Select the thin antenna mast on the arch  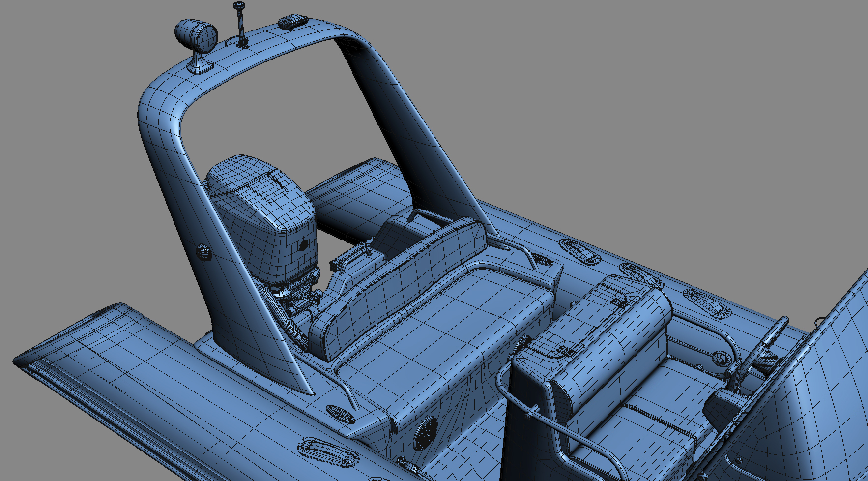click(240, 25)
